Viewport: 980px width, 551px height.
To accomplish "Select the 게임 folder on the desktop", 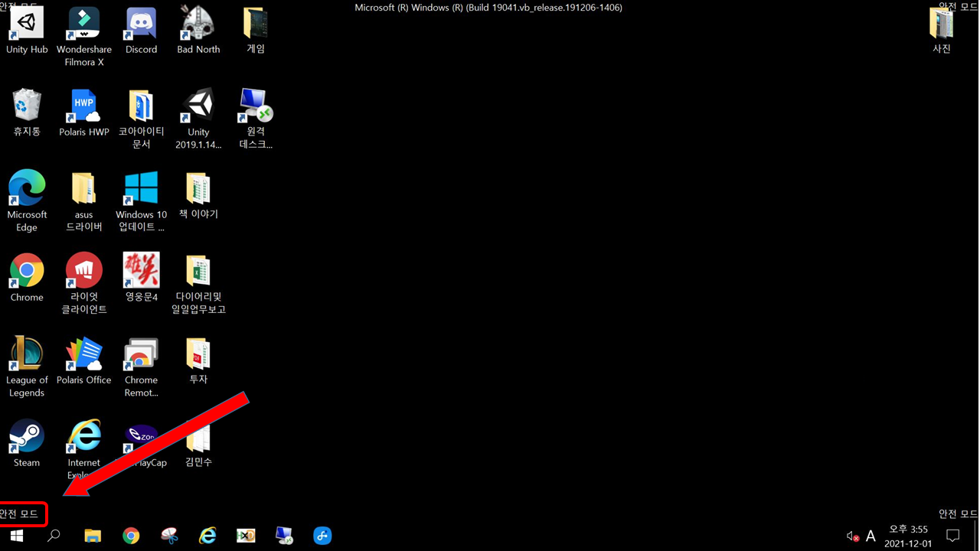I will pos(256,31).
